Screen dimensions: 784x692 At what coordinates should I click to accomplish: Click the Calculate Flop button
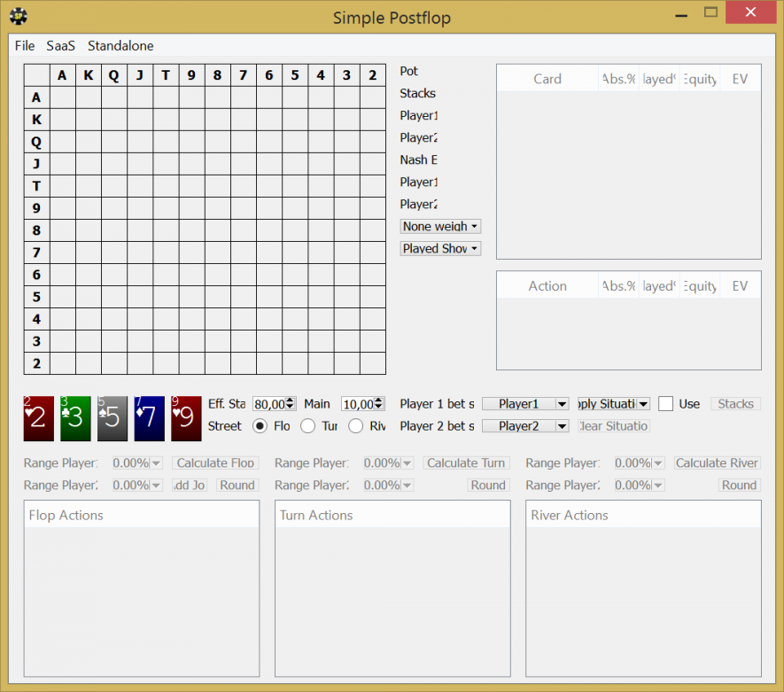[215, 463]
